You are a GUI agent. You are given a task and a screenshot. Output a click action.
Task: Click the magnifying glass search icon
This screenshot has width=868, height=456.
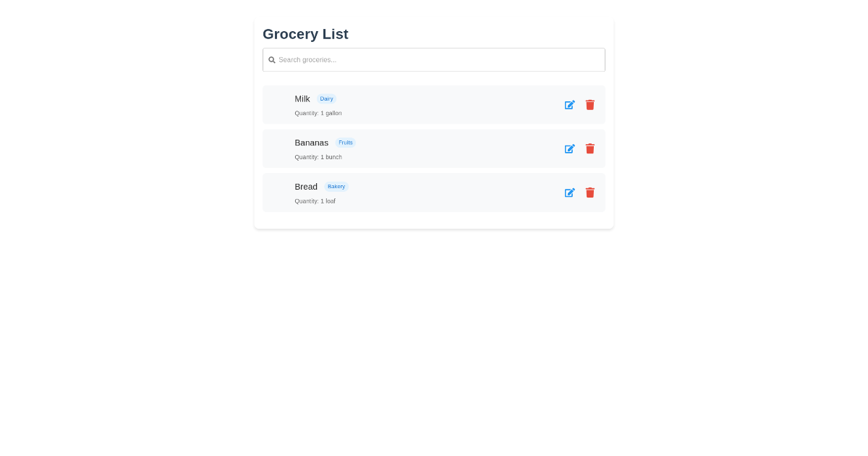(272, 59)
